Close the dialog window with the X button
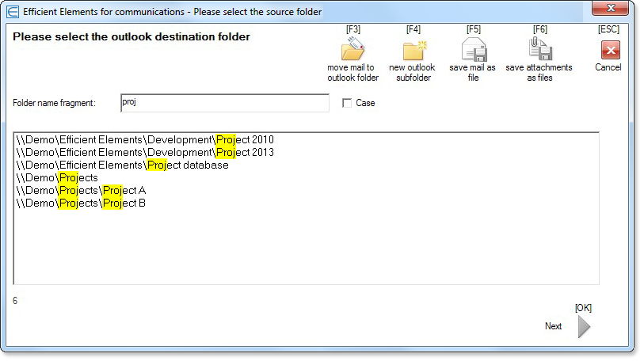Screen dimensions: 644x361 [610, 8]
